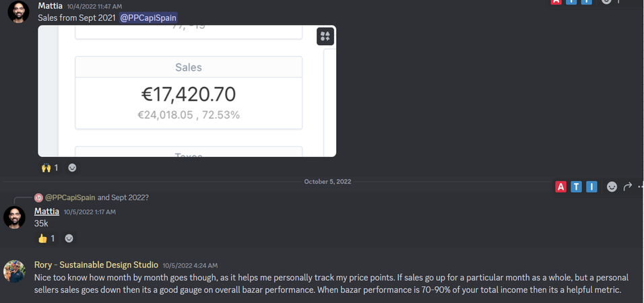The width and height of the screenshot is (644, 303).
Task: Open Rory's avatar profile picture
Action: pyautogui.click(x=14, y=271)
